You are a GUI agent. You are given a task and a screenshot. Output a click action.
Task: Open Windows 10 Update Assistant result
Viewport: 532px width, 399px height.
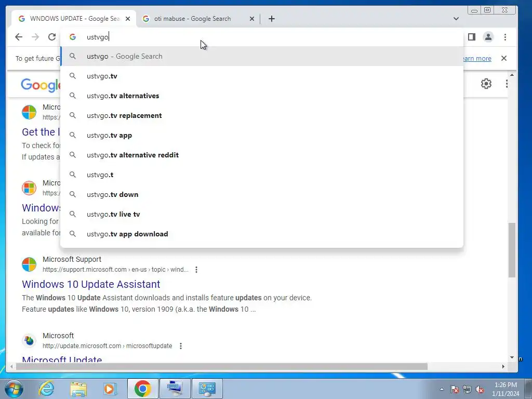tap(91, 284)
